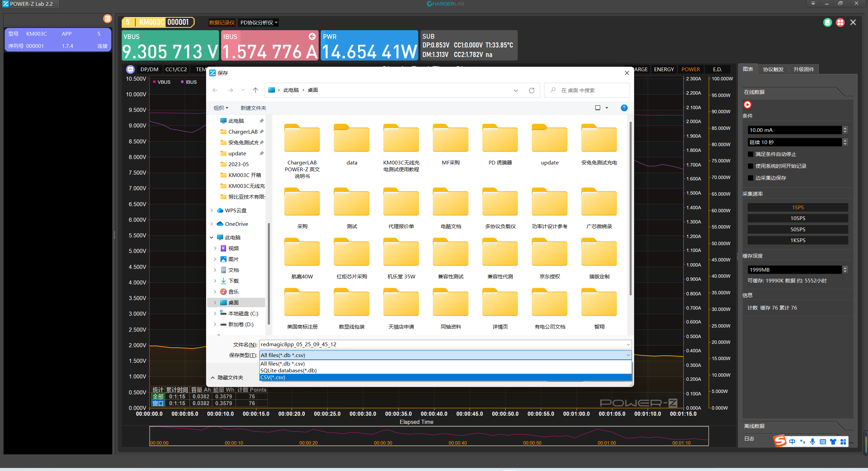Switch to the 协议触发 tab
This screenshot has height=471, width=868.
(x=773, y=70)
